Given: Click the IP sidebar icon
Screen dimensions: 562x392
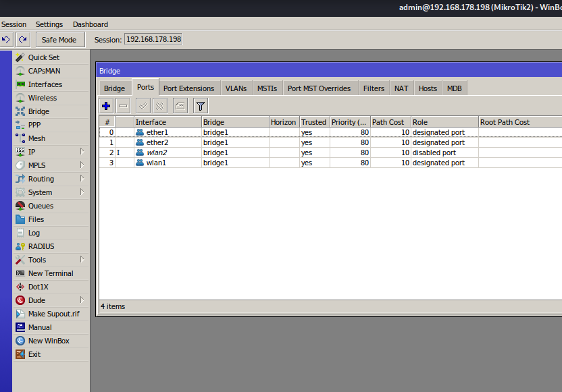Looking at the screenshot, I should 20,152.
